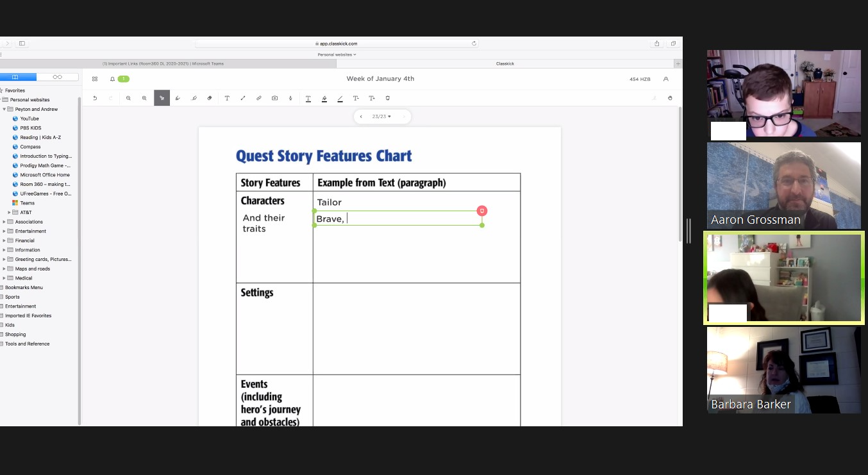Open the Prodigy Math Game bookmark
The height and width of the screenshot is (475, 868).
pyautogui.click(x=44, y=165)
